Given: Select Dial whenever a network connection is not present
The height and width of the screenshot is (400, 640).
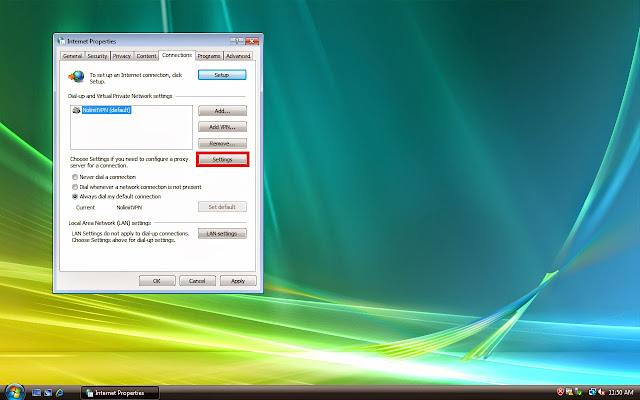Looking at the screenshot, I should tap(75, 187).
